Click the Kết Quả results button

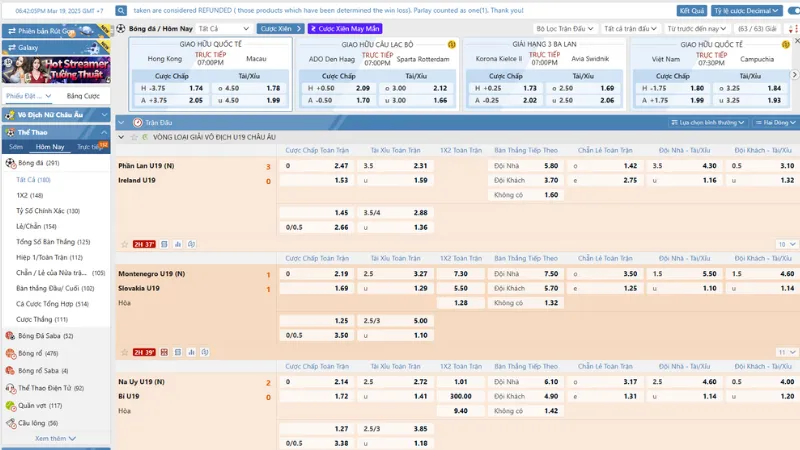692,10
